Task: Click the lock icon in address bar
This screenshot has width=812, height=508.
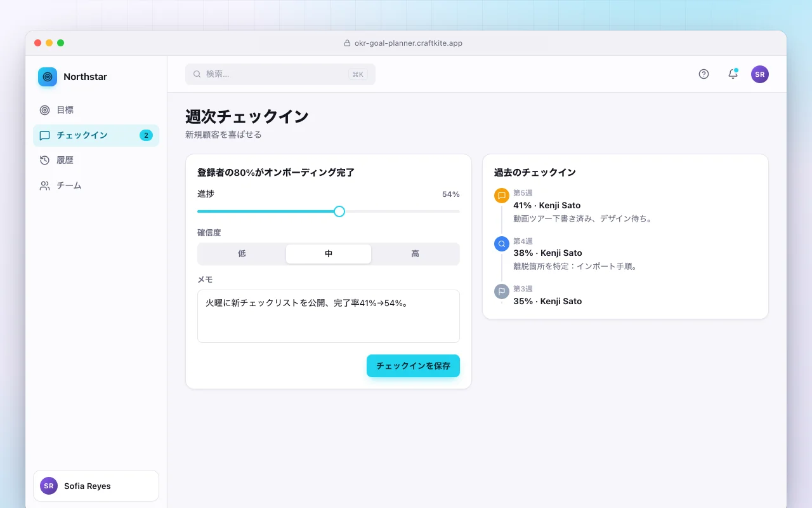Action: coord(347,43)
